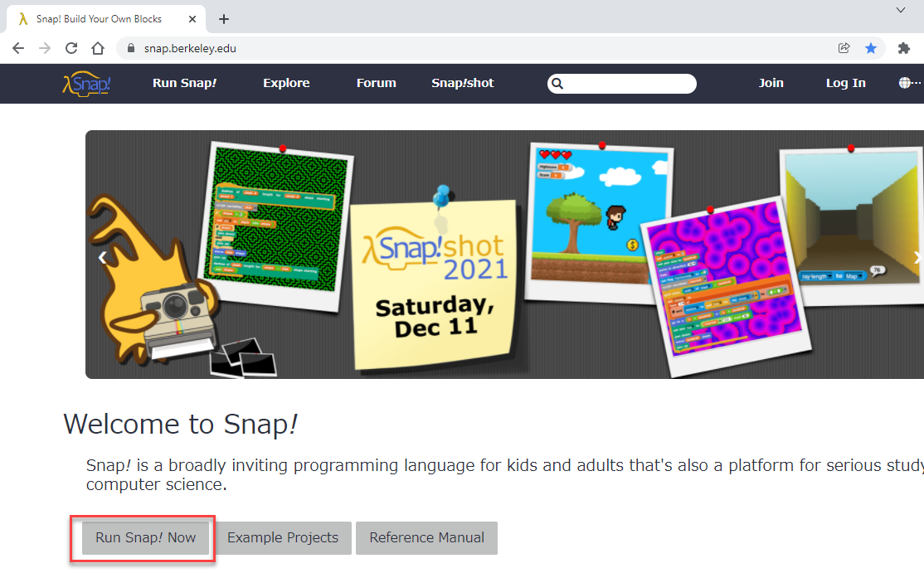Image resolution: width=924 pixels, height=573 pixels.
Task: Close the Snap! Build Your Own Blocks tab
Action: (x=192, y=19)
